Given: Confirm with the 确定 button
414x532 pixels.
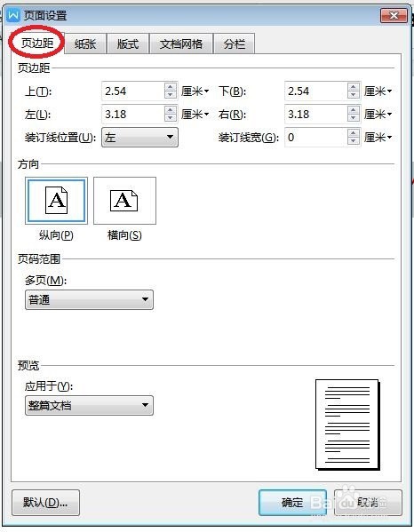Looking at the screenshot, I should point(292,503).
